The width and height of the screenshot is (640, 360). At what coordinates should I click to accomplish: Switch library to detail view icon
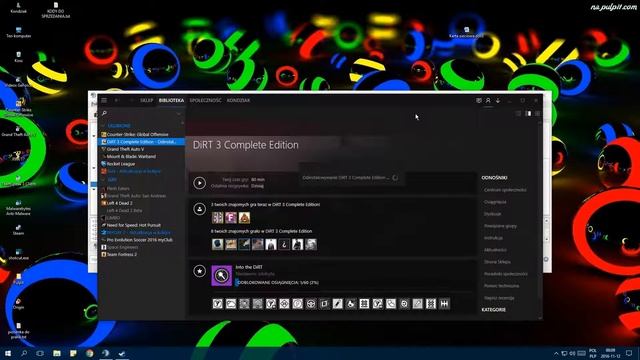click(528, 113)
